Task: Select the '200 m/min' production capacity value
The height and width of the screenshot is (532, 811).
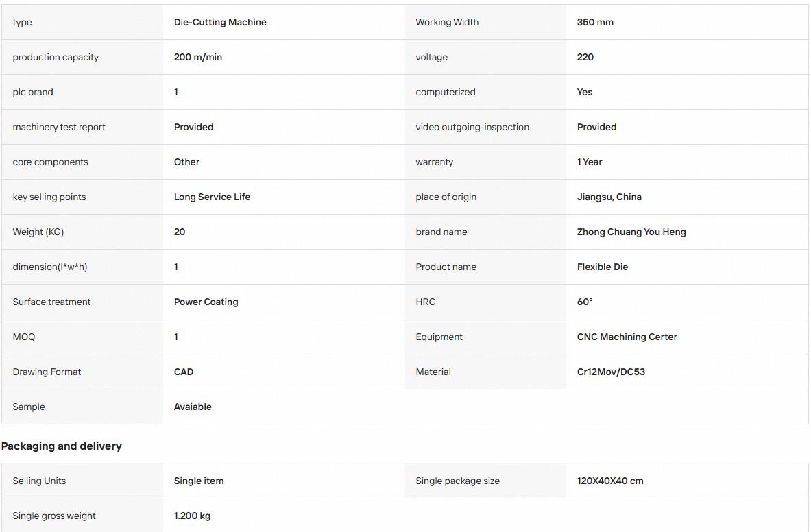Action: coord(197,57)
